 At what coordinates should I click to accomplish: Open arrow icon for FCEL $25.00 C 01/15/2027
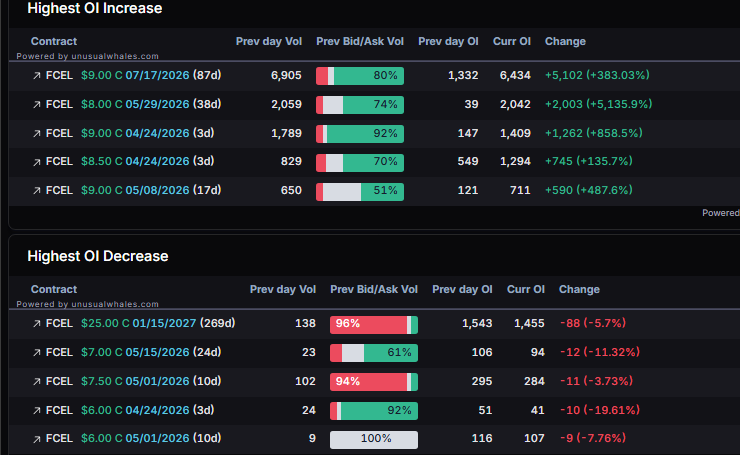[36, 324]
